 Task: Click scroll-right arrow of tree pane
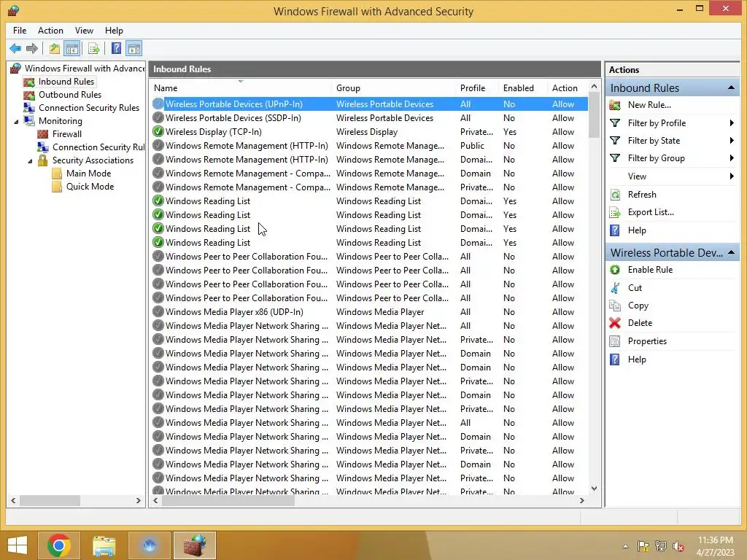coord(138,500)
